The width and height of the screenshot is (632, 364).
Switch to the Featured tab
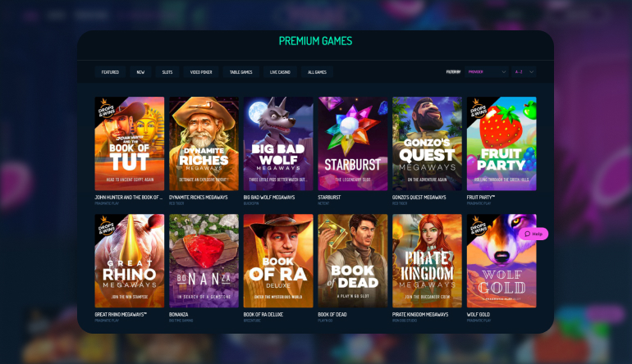(x=110, y=72)
